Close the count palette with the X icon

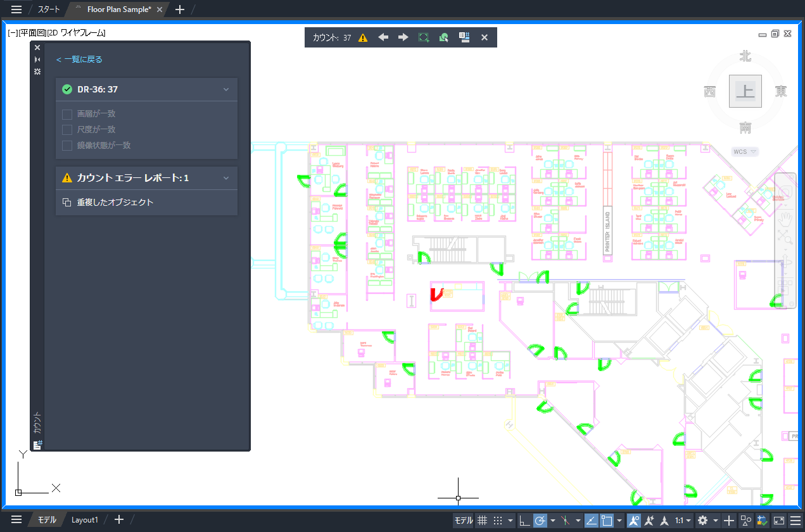(37, 47)
